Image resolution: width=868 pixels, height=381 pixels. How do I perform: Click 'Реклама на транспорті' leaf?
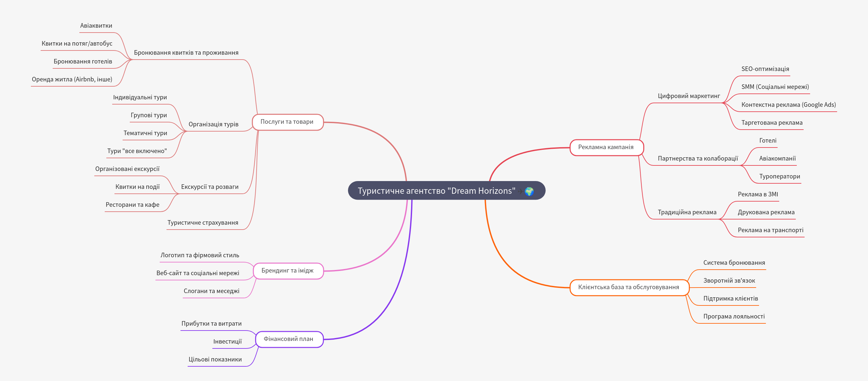pos(770,230)
